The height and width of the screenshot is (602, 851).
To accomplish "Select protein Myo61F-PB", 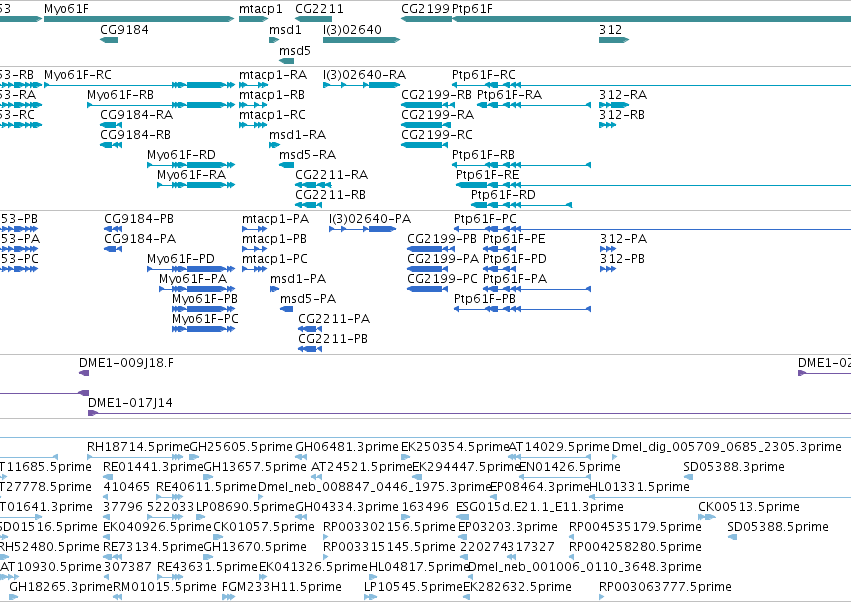I will (204, 309).
